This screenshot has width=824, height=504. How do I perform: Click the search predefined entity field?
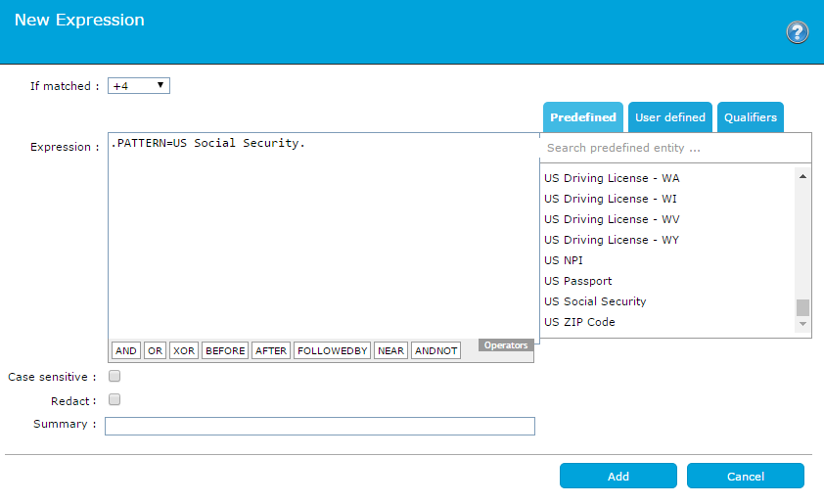pyautogui.click(x=675, y=149)
